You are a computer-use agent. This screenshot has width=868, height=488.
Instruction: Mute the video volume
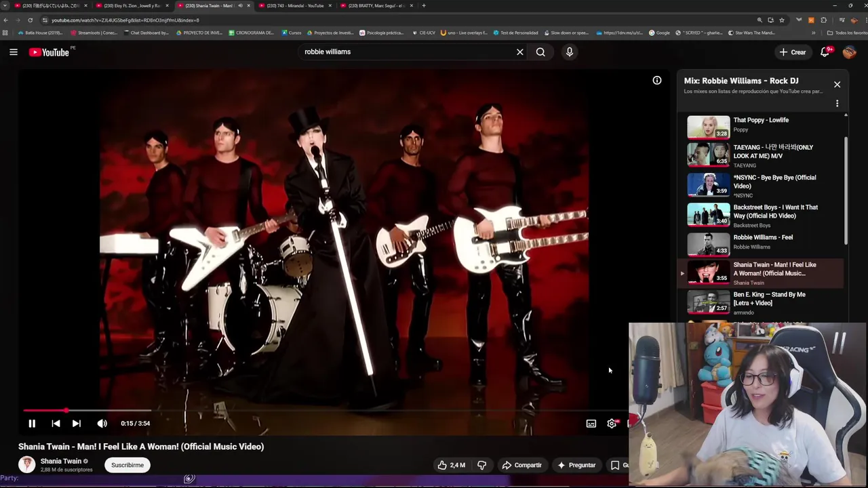coord(102,424)
